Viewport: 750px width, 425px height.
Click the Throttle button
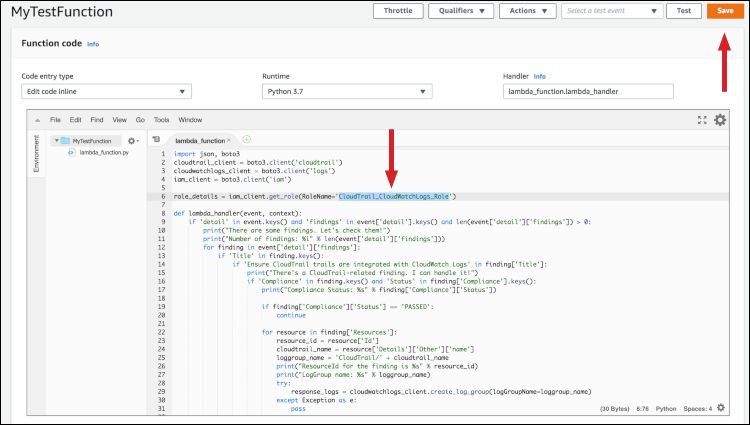[397, 11]
